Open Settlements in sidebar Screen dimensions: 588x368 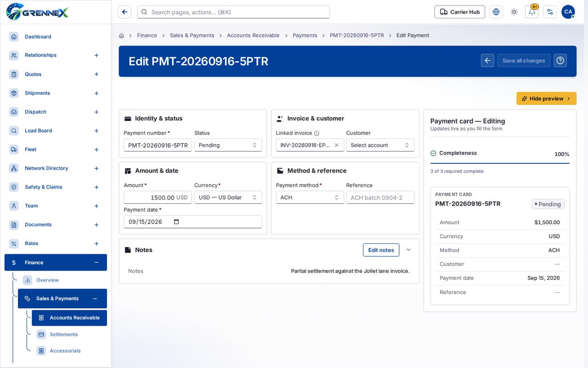[x=64, y=334]
